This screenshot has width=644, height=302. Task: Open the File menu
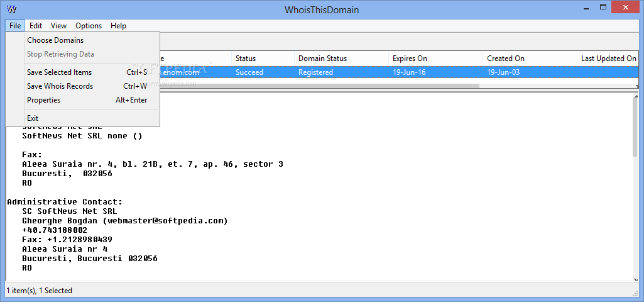coord(15,26)
